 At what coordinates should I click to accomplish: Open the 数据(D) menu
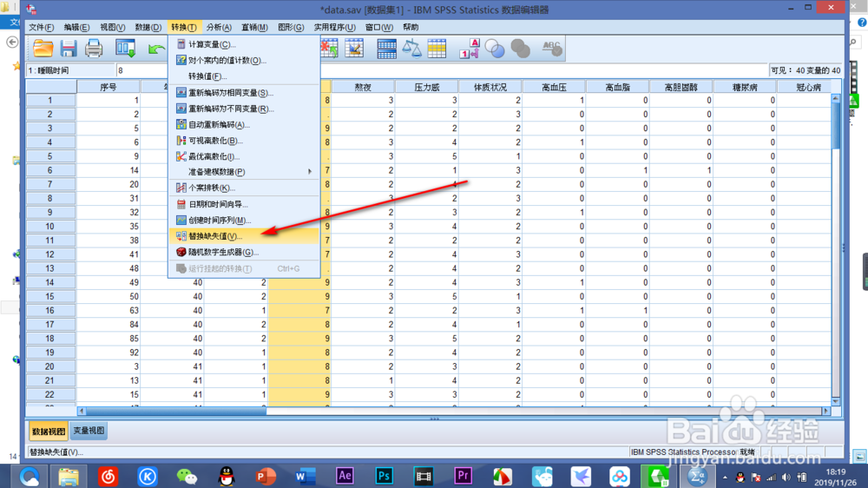coord(148,27)
